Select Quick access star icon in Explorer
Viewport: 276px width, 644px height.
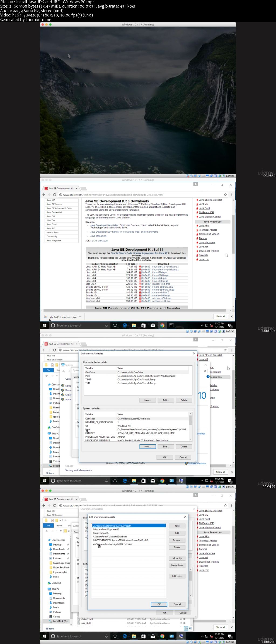pyautogui.click(x=49, y=540)
